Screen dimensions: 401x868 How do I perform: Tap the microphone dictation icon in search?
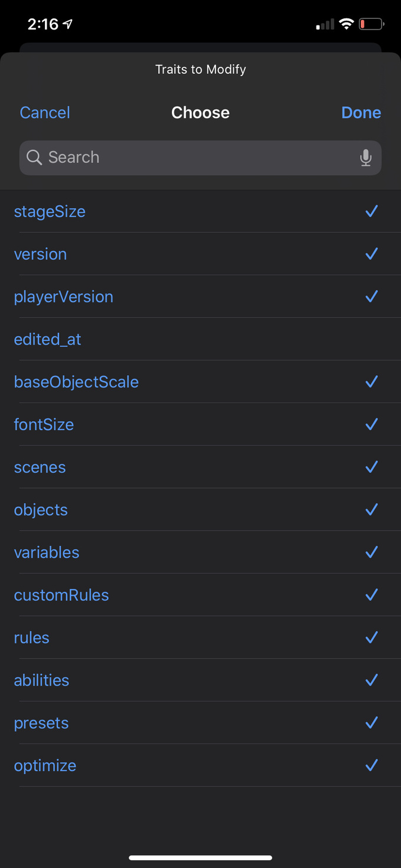pyautogui.click(x=366, y=158)
